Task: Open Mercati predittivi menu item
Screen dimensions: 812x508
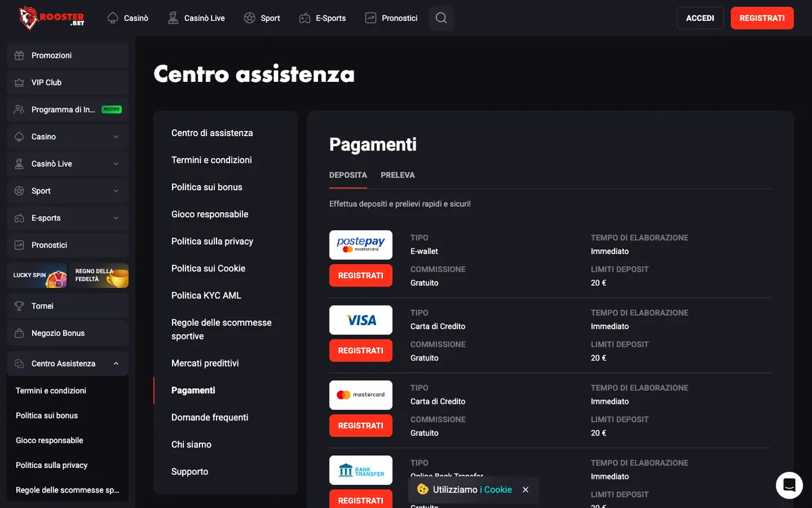Action: click(205, 364)
